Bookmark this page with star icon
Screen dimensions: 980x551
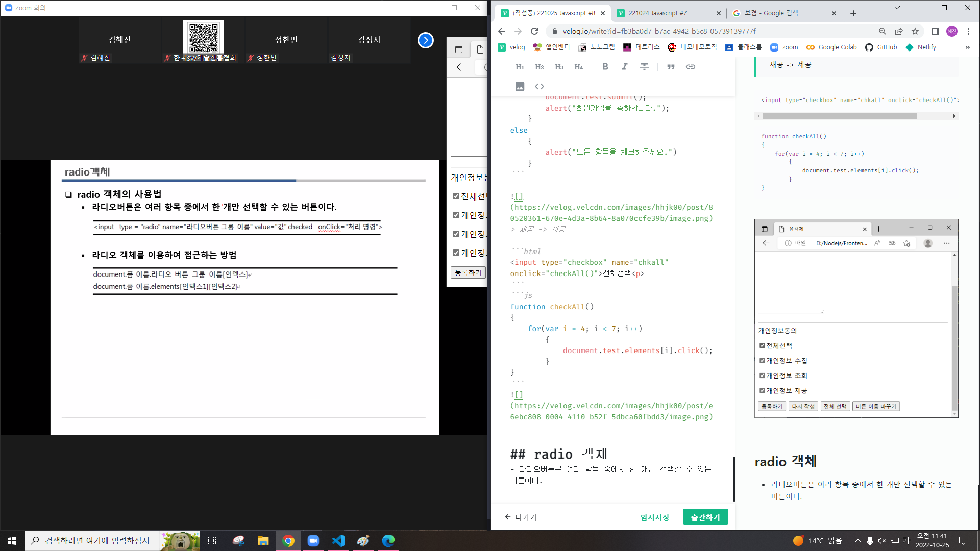915,31
